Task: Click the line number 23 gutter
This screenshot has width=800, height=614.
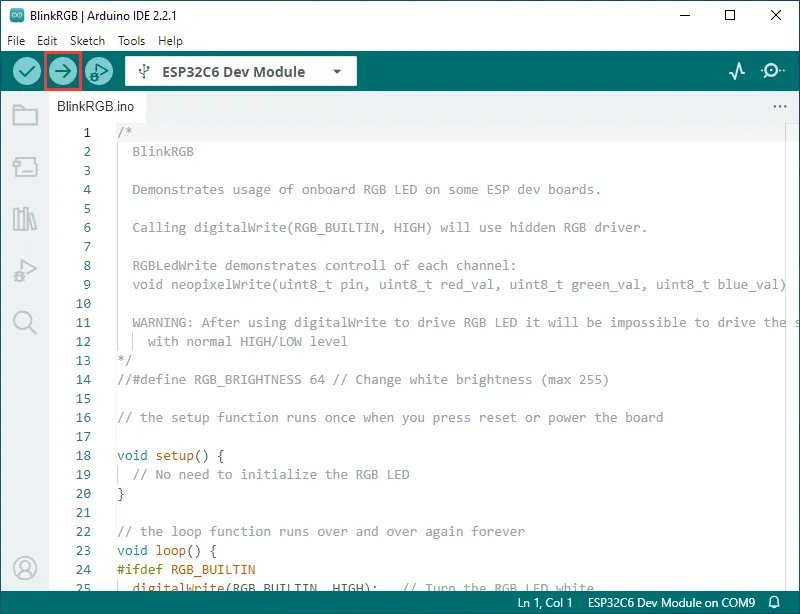Action: click(83, 550)
